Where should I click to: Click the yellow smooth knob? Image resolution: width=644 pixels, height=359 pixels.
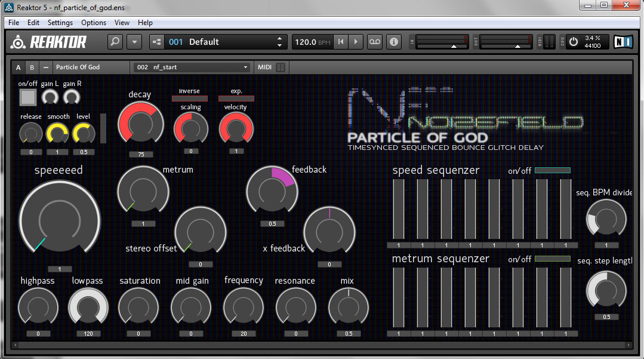57,134
